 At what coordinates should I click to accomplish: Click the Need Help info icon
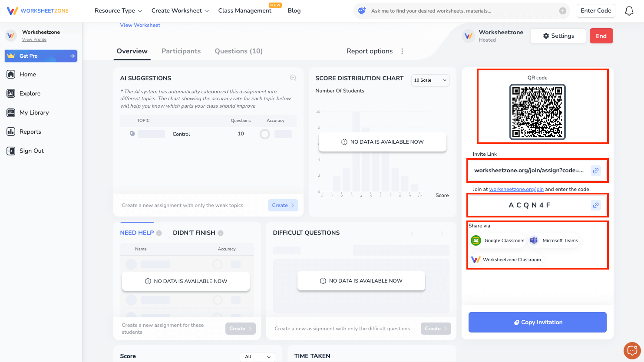click(159, 233)
